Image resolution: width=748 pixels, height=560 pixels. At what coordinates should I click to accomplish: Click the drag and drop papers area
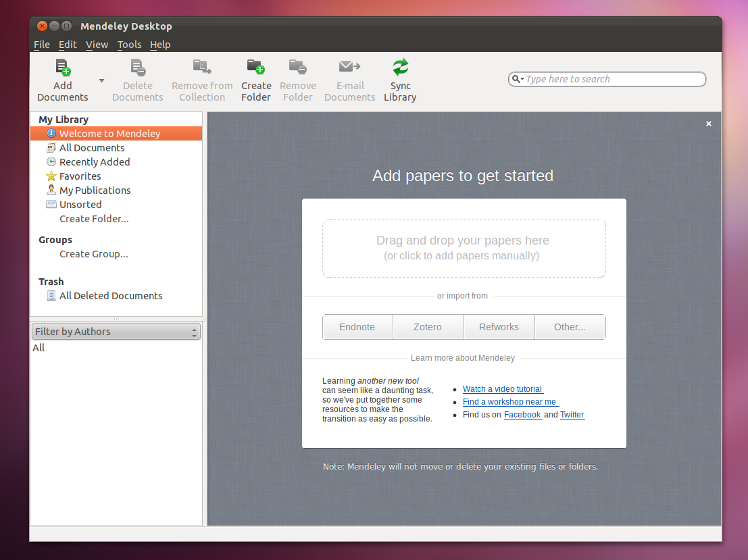pyautogui.click(x=464, y=248)
